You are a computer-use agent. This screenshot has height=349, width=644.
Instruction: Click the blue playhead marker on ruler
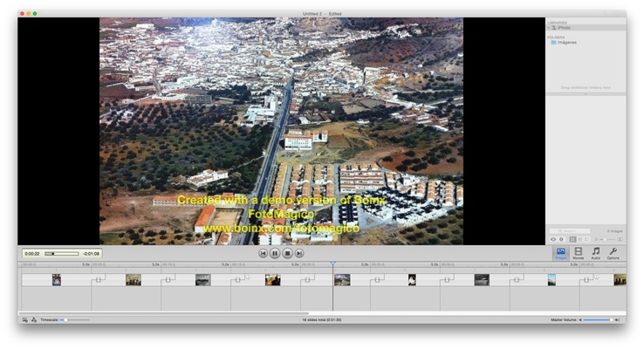332,263
